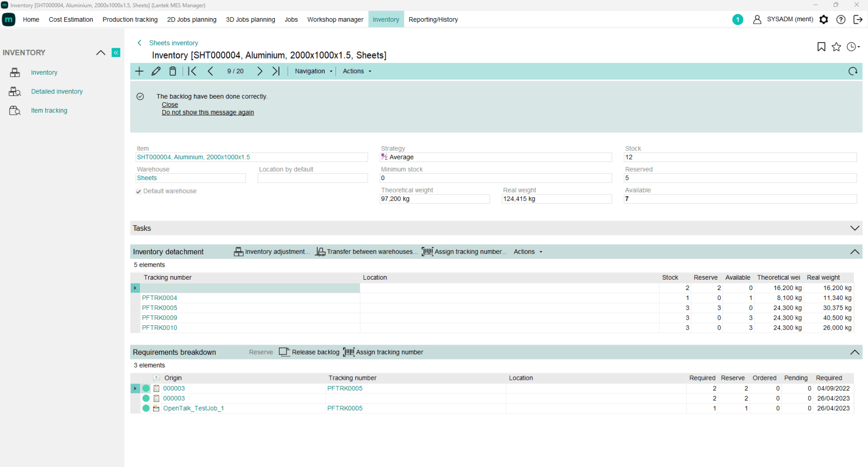Screen dimensions: 868x467
Task: Jump to the last record
Action: (276, 71)
